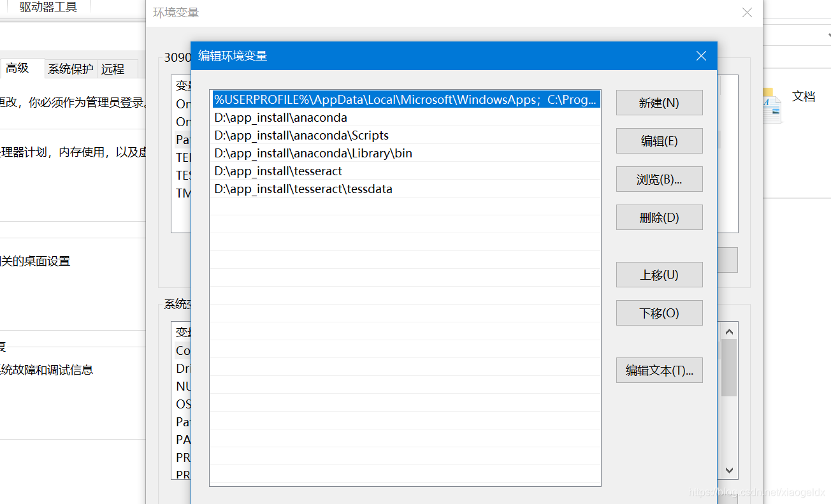Move entry up with 上移(U)

(x=659, y=275)
